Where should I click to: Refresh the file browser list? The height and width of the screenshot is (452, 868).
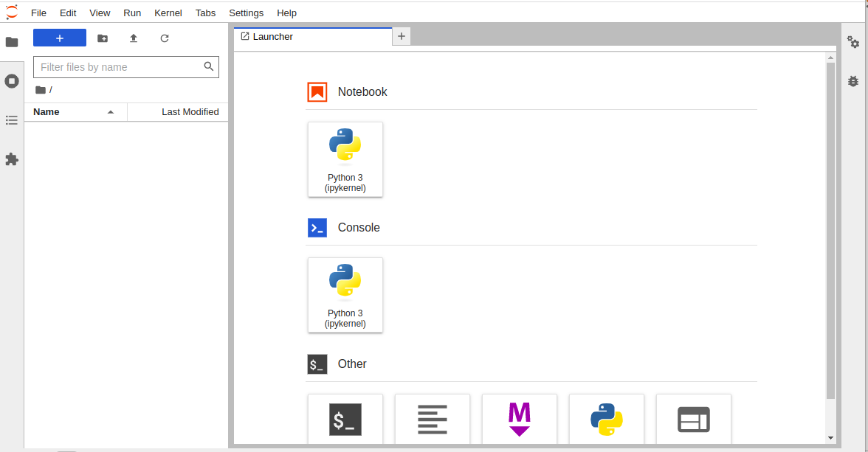click(165, 38)
